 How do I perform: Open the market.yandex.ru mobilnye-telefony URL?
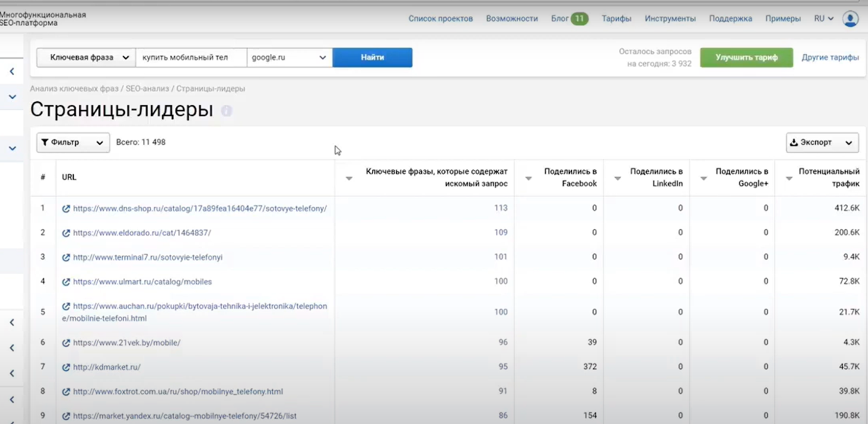184,416
